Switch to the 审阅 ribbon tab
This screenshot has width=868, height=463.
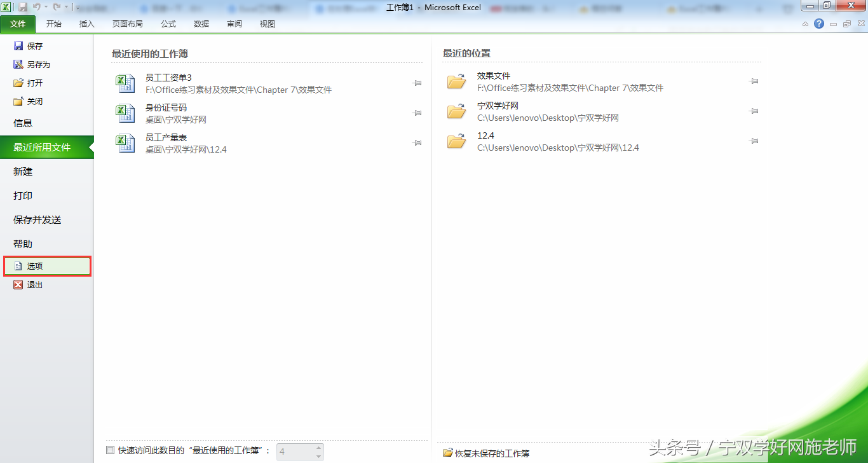(x=234, y=24)
